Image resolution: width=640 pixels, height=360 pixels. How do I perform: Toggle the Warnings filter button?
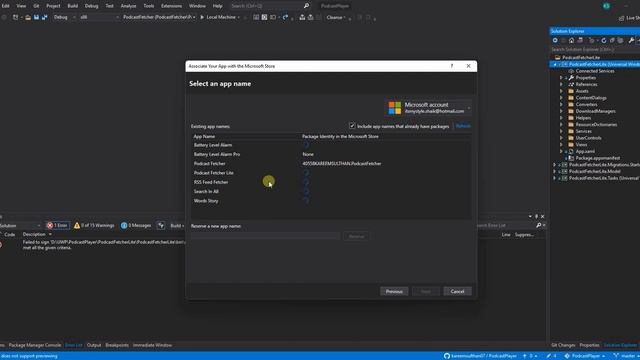coord(94,225)
